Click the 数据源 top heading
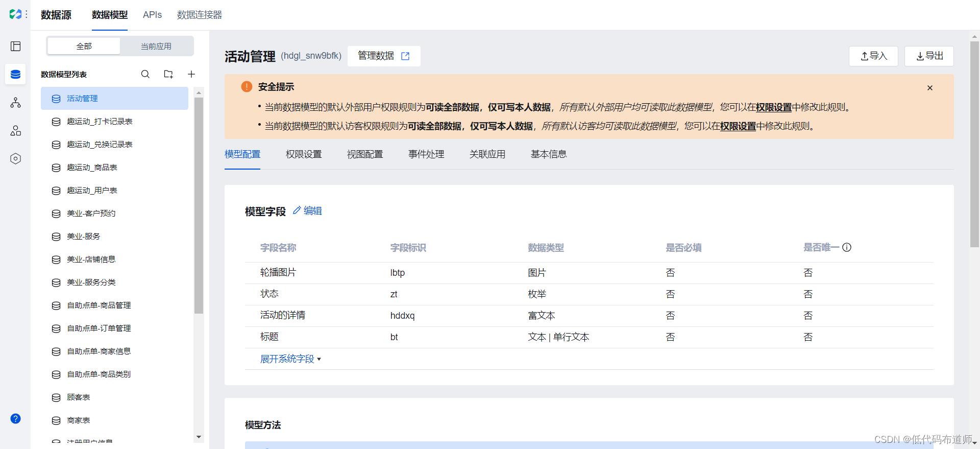980x449 pixels. tap(56, 15)
